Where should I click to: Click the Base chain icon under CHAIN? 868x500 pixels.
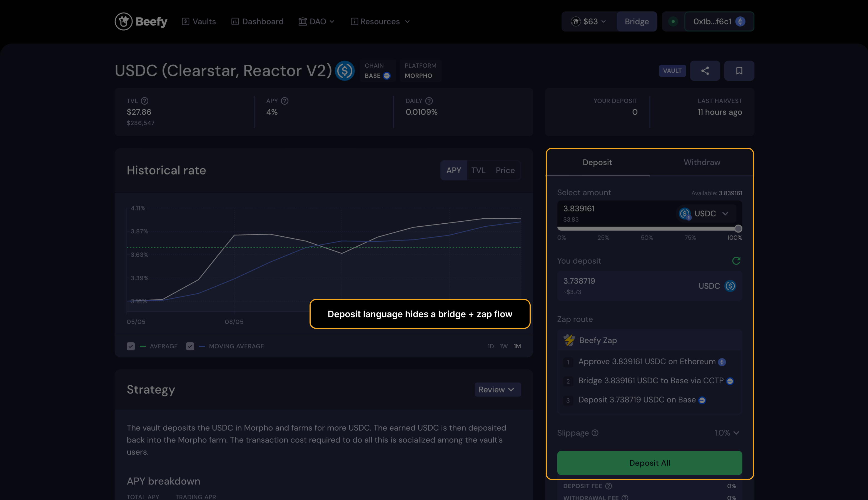[x=386, y=76]
